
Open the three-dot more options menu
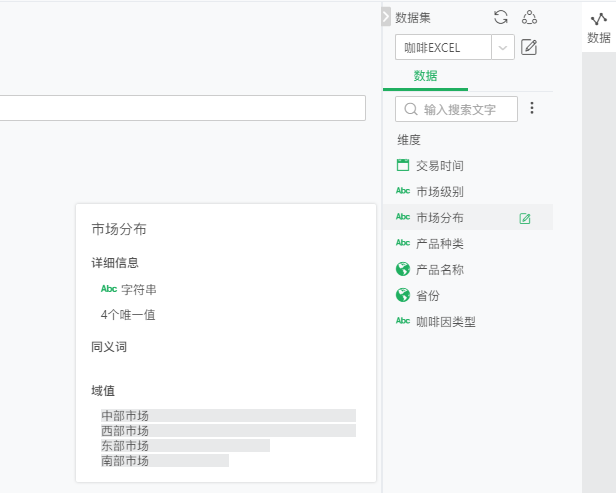click(532, 108)
